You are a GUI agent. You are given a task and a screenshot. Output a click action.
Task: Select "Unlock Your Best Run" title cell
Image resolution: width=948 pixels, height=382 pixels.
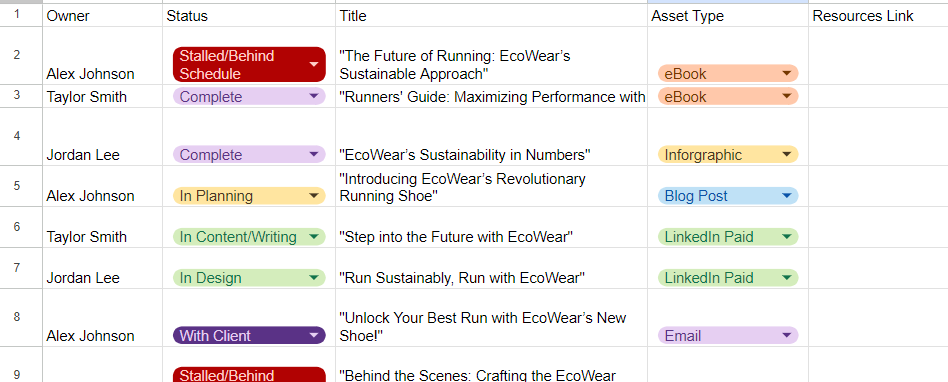(492, 317)
